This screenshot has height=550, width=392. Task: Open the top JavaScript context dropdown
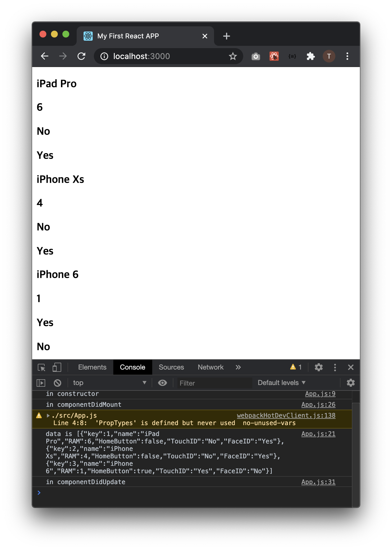coord(110,383)
